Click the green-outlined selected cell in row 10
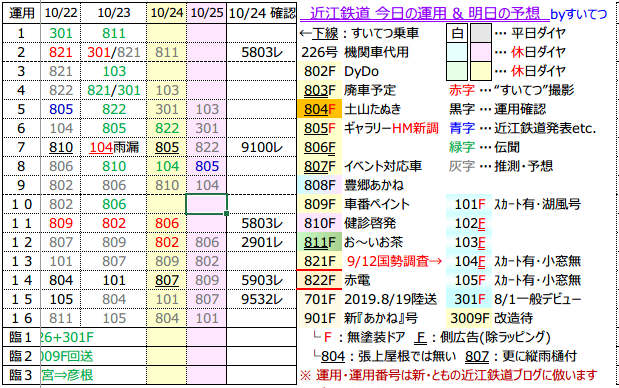619x388 pixels. point(206,204)
